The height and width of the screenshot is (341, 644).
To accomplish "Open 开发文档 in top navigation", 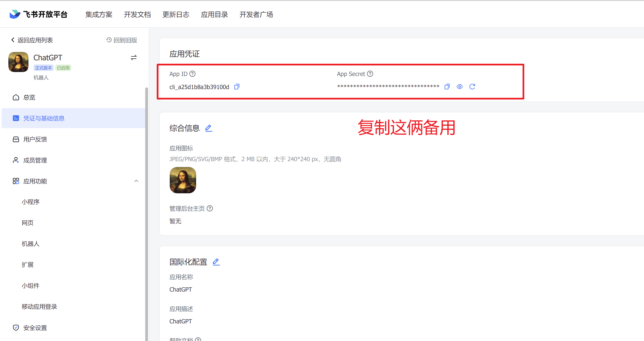I will pos(137,15).
